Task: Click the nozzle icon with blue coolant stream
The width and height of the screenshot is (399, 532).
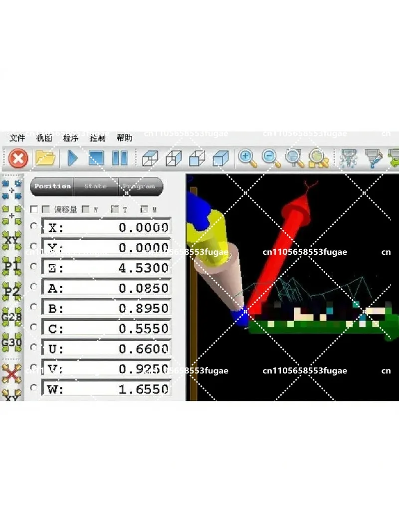Action: tap(374, 158)
